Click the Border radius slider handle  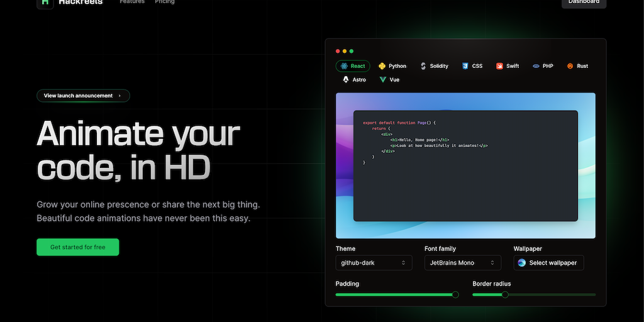505,294
